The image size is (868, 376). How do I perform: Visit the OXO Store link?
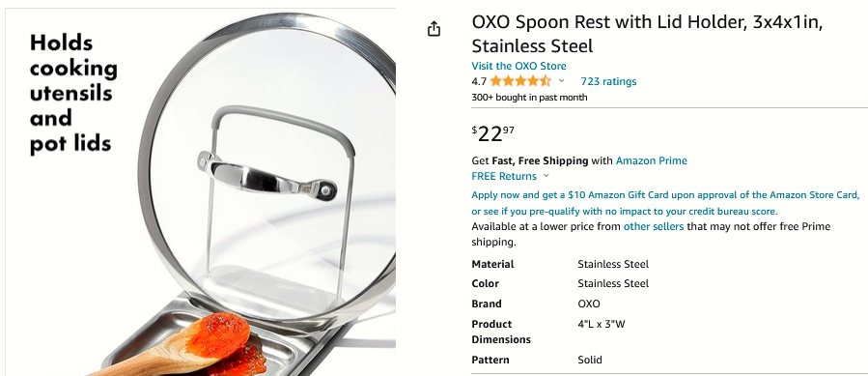pos(518,66)
